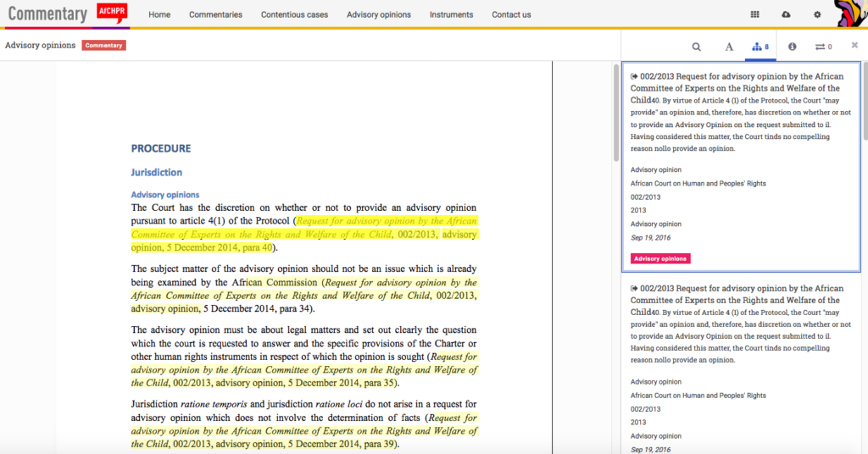
Task: Click highlighted citation ending para 40
Action: point(304,234)
